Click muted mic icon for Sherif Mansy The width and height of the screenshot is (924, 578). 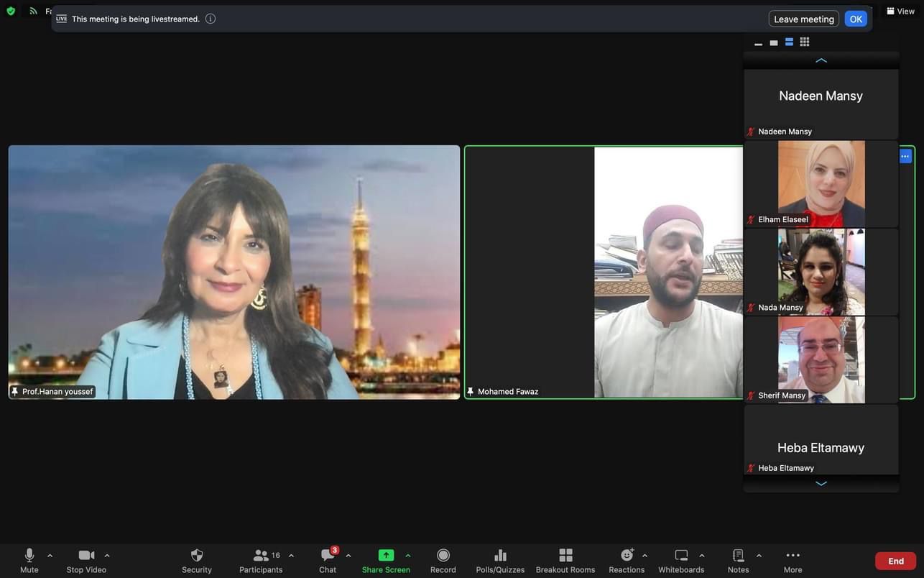751,396
